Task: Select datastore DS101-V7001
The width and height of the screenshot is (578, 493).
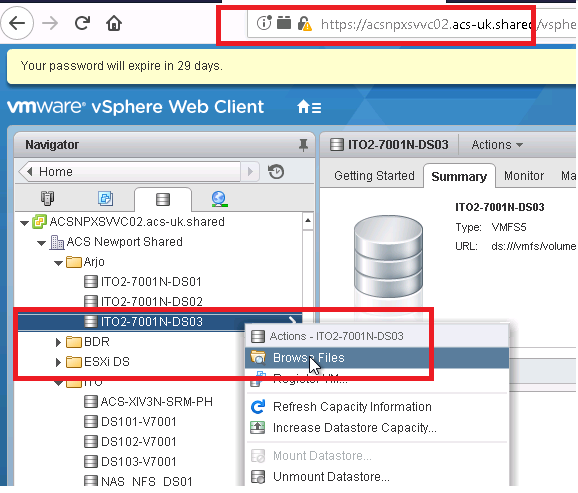Action: tap(139, 421)
